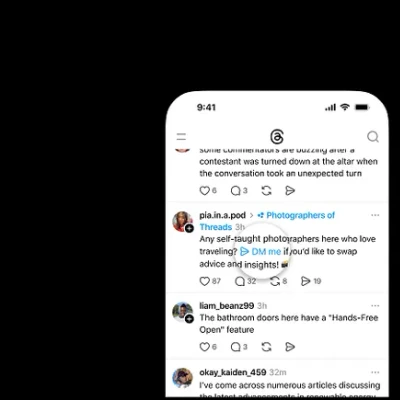
Task: Open comments on pia.in.a.pod's post
Action: click(240, 281)
